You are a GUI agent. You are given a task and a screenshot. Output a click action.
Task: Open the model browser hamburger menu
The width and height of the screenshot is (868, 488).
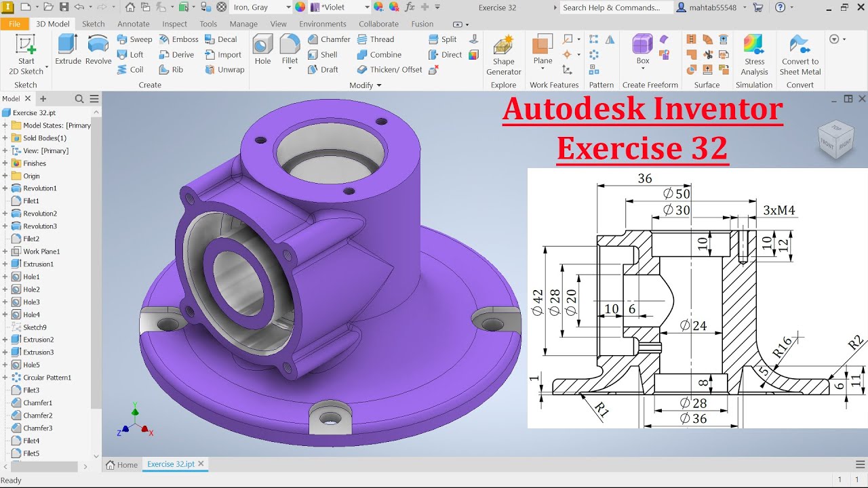click(94, 99)
